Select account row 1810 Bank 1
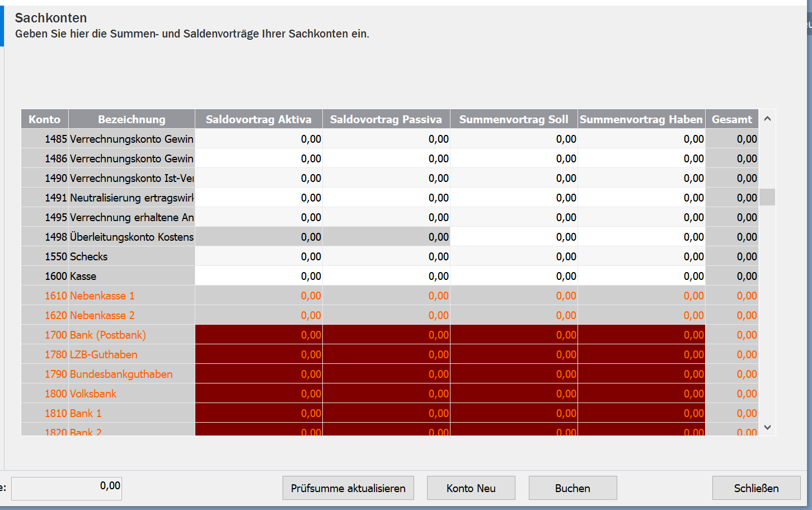Screen dimensions: 812x510 (389, 413)
